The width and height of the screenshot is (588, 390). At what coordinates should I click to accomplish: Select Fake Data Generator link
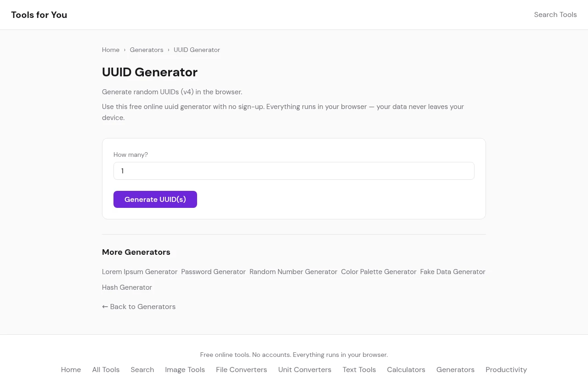452,272
